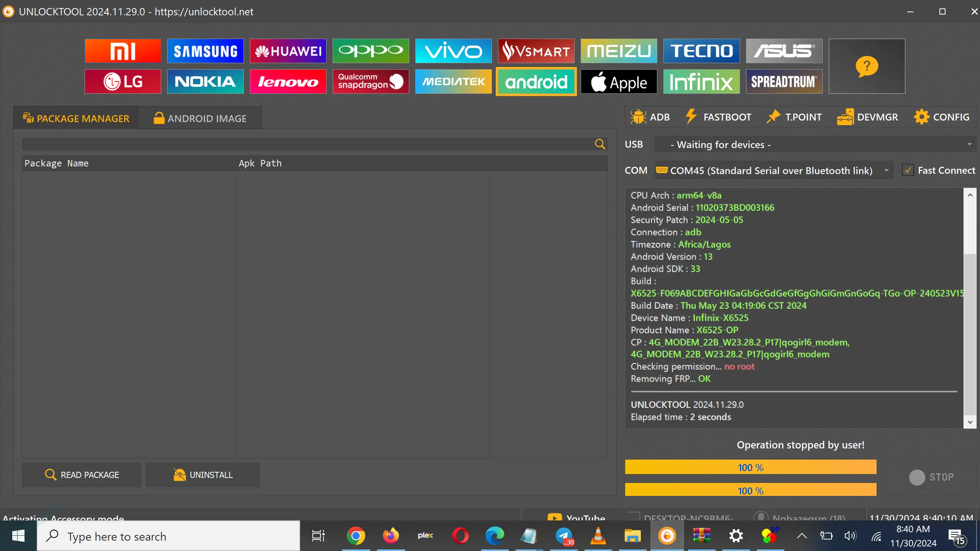
Task: Uncheck the Fast Connect checkbox
Action: 908,170
